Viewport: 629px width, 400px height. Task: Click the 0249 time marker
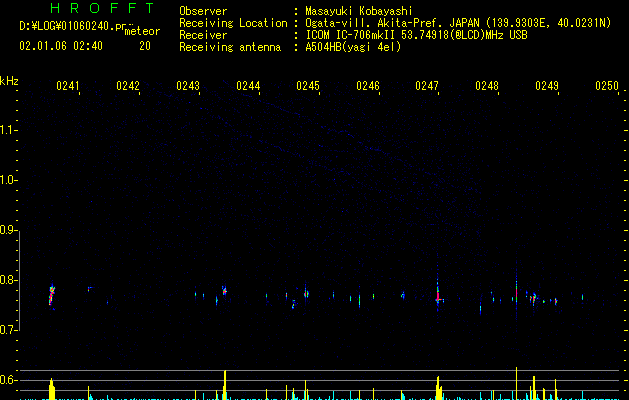point(547,85)
